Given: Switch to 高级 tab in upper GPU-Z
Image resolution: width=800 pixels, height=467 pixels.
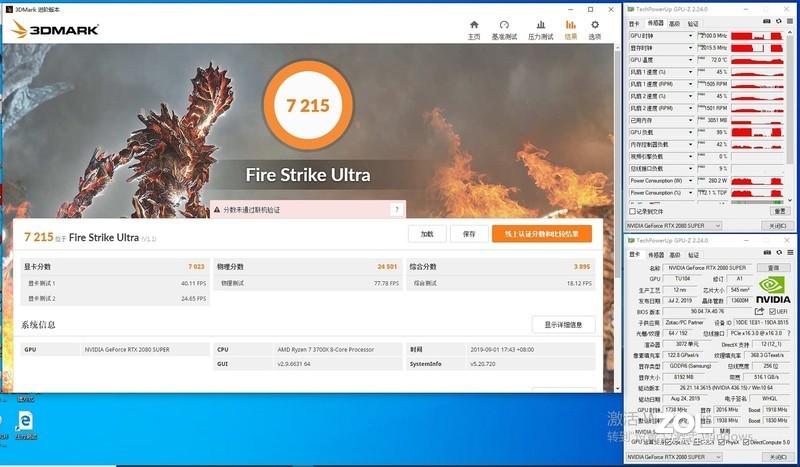Looking at the screenshot, I should click(674, 23).
